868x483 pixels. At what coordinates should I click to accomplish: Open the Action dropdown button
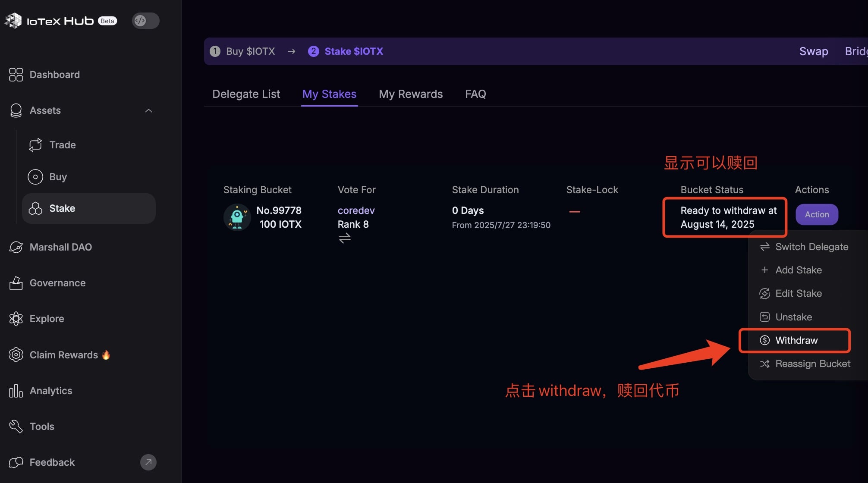[816, 214]
